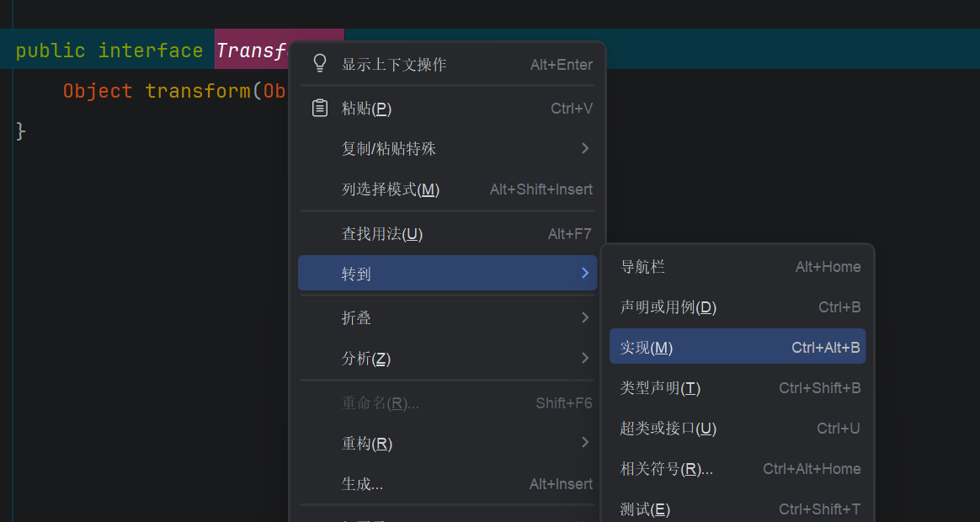980x522 pixels.
Task: Click the lightbulb icon for context actions
Action: [x=319, y=64]
